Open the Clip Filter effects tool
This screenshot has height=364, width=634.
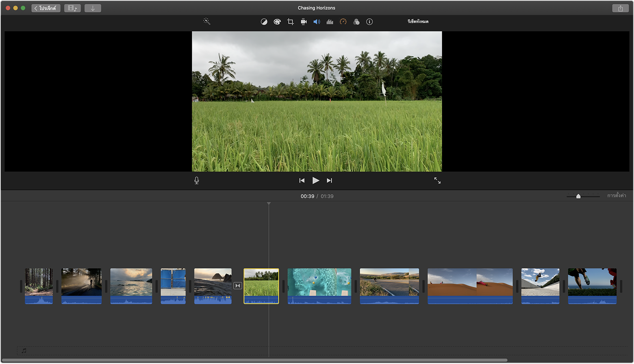coord(356,22)
